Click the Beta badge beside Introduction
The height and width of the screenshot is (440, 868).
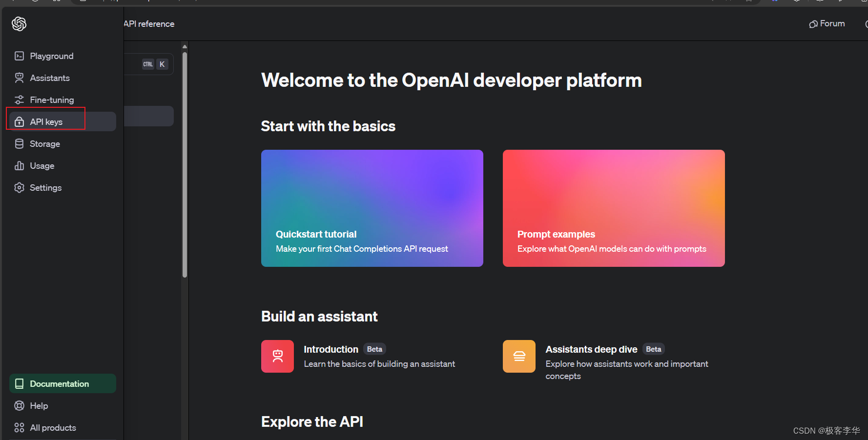coord(374,349)
